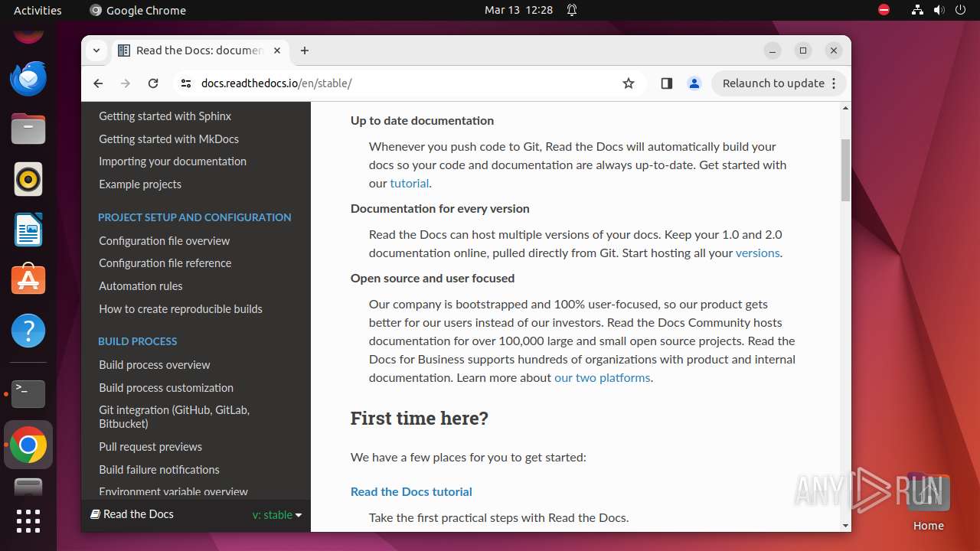Click the red do-not-disturb indicator

tap(884, 10)
